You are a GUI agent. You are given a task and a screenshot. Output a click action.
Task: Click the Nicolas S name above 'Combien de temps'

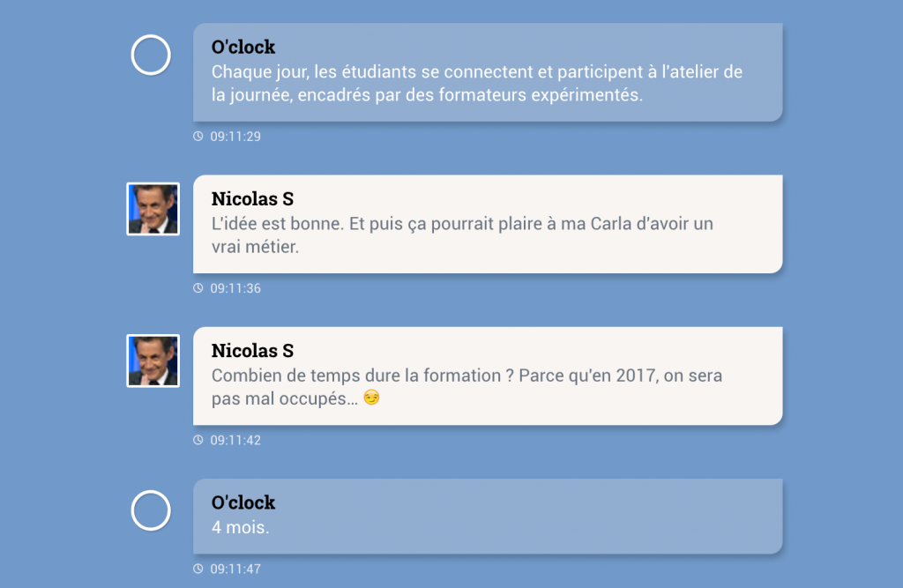point(252,351)
